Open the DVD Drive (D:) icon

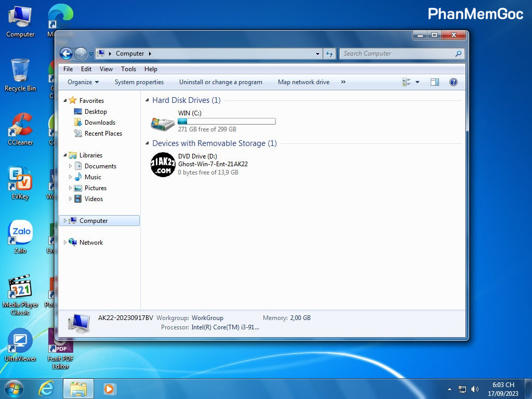point(163,165)
